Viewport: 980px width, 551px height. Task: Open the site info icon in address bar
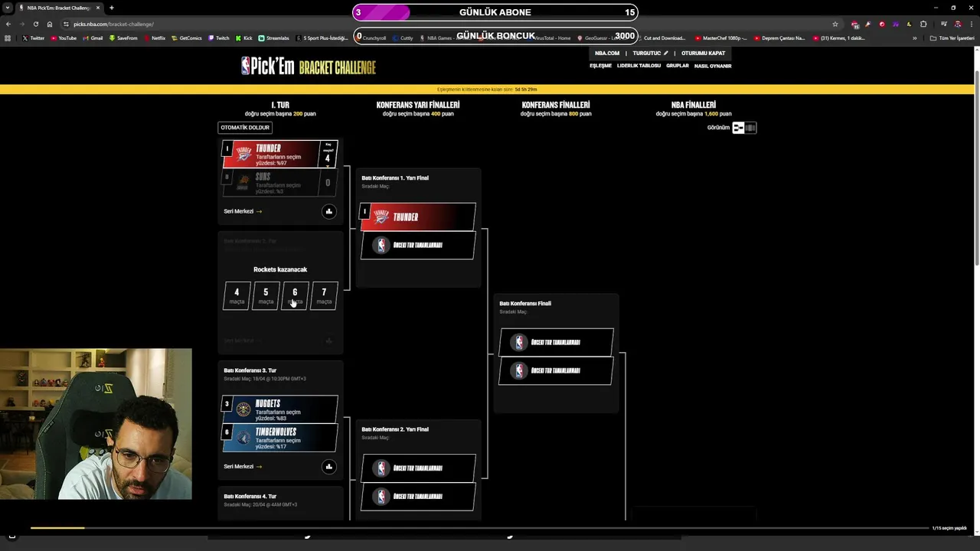pos(67,24)
